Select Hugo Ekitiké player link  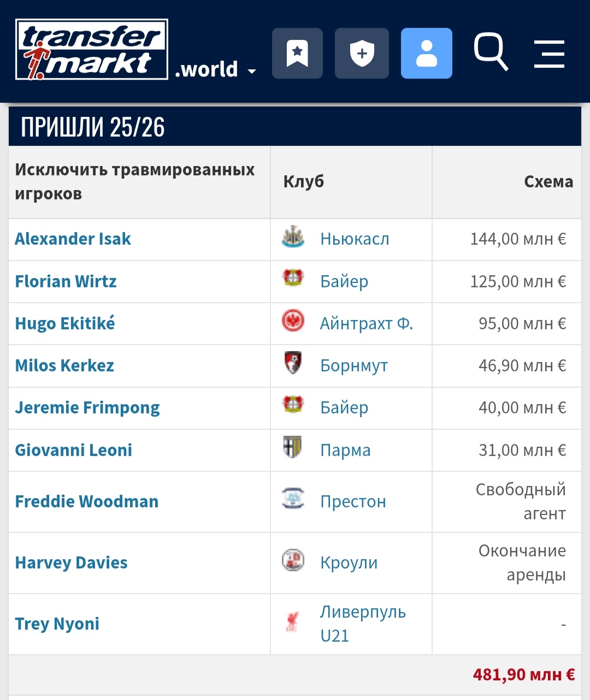click(65, 323)
